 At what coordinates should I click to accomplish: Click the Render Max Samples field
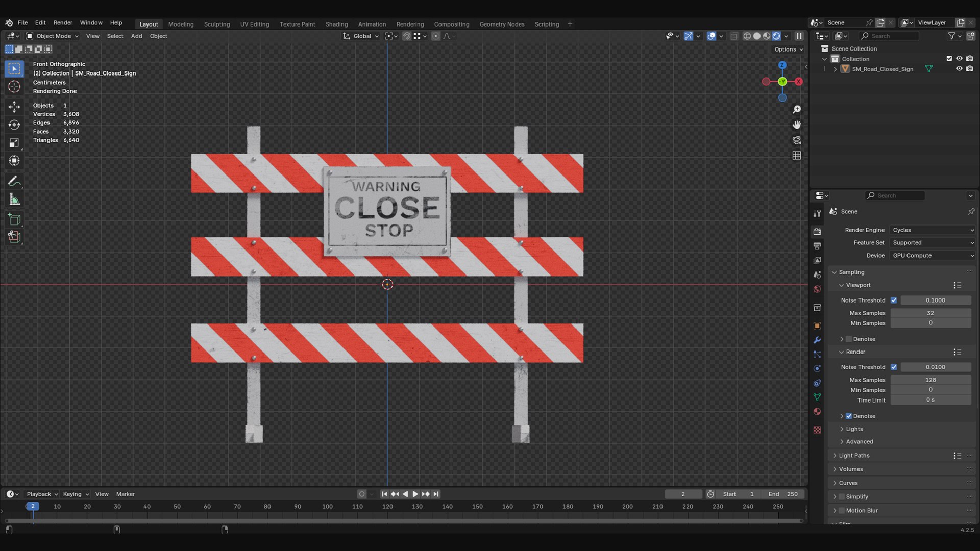tap(930, 380)
